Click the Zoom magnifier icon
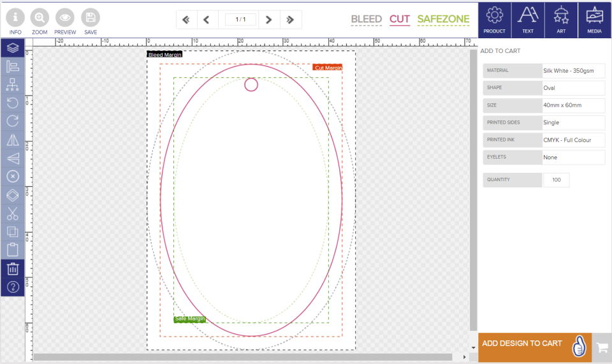 coord(40,18)
